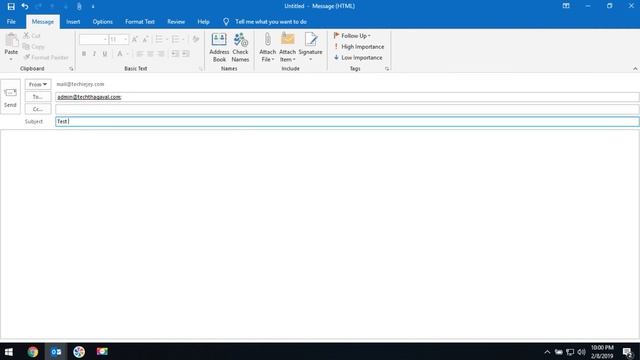640x360 pixels.
Task: Open the Address Book
Action: point(219,48)
